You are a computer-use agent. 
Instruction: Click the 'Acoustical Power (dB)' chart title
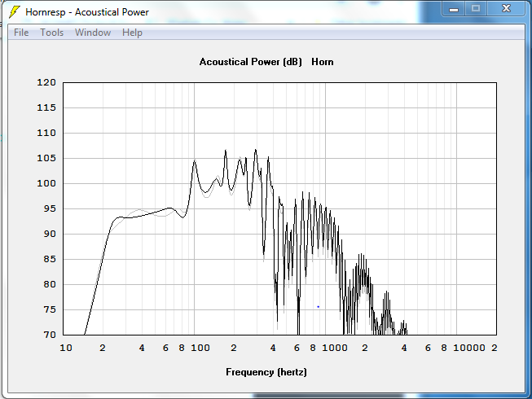[250, 62]
